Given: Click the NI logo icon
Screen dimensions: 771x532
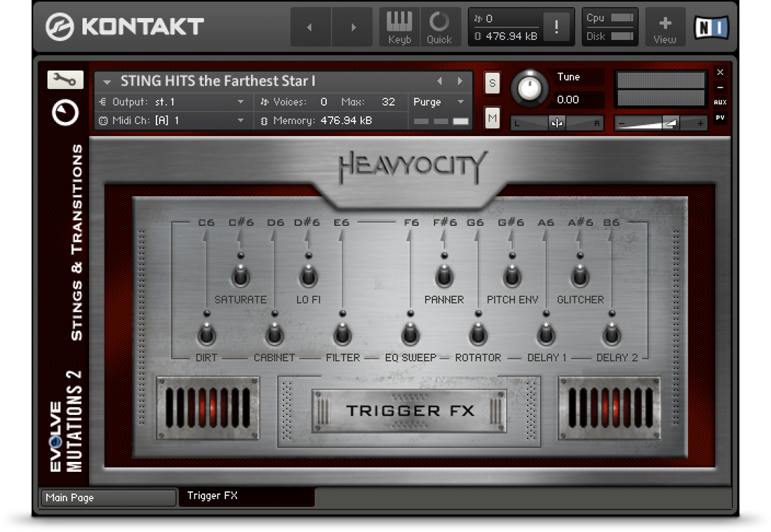Looking at the screenshot, I should (711, 27).
